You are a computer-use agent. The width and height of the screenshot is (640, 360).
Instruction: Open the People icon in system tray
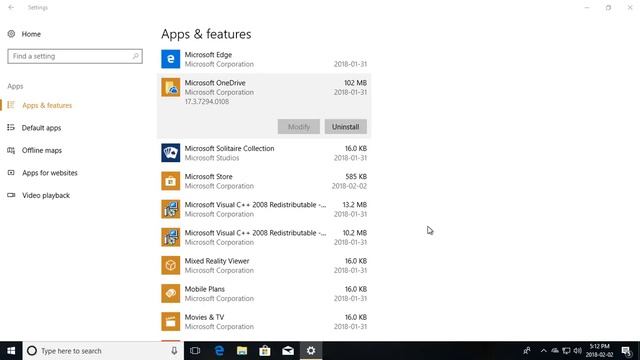pyautogui.click(x=527, y=351)
